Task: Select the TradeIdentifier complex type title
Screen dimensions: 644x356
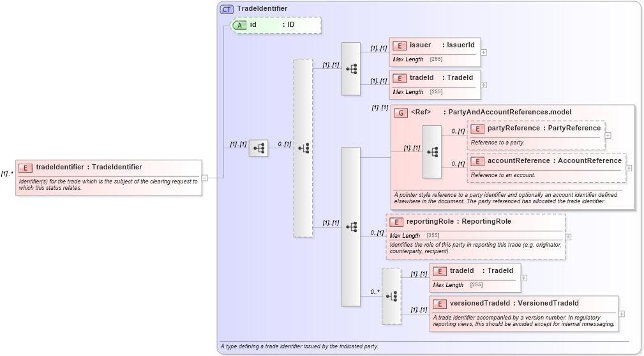Action: (262, 9)
